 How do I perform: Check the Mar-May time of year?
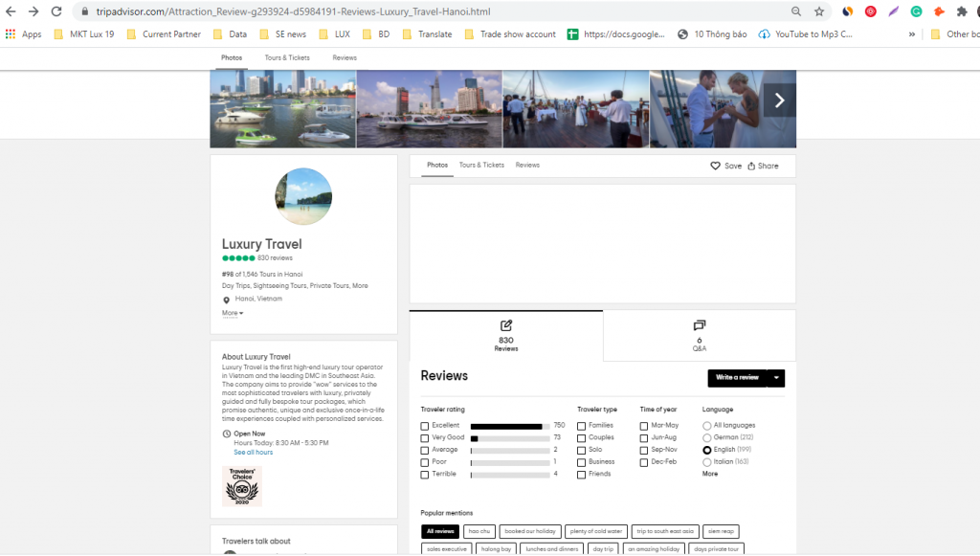[644, 426]
